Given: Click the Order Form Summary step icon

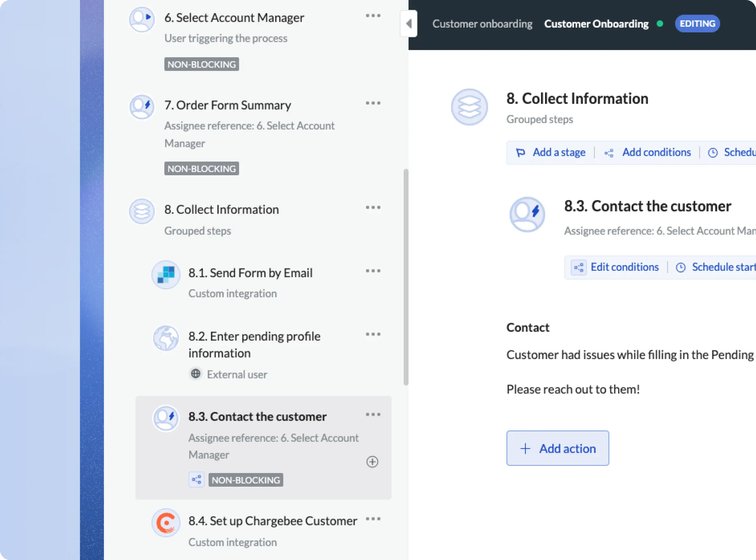Looking at the screenshot, I should coord(142,106).
